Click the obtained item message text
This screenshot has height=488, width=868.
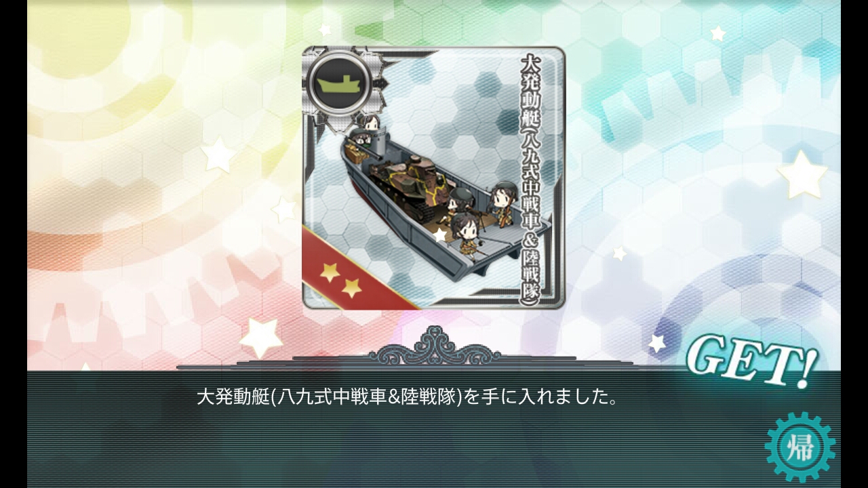407,396
